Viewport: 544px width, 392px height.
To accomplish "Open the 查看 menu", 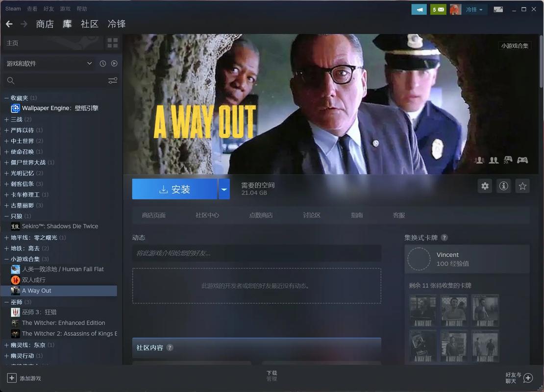I will (32, 9).
